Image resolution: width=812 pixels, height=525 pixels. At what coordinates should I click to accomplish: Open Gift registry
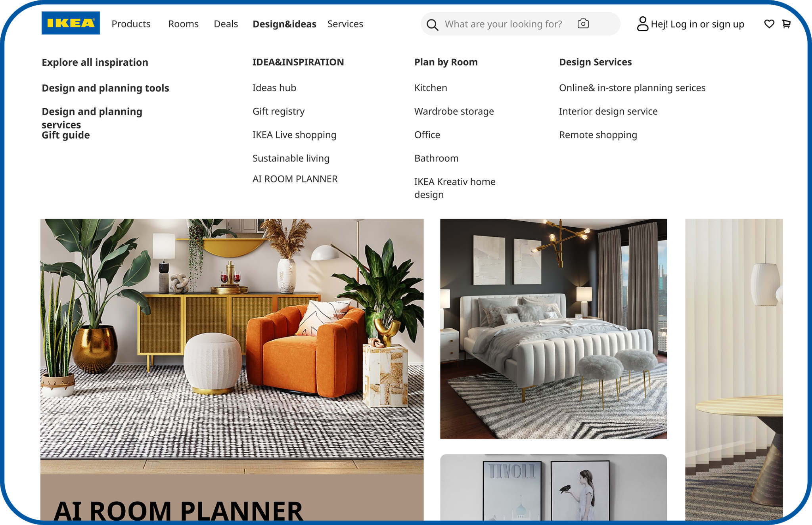(279, 111)
